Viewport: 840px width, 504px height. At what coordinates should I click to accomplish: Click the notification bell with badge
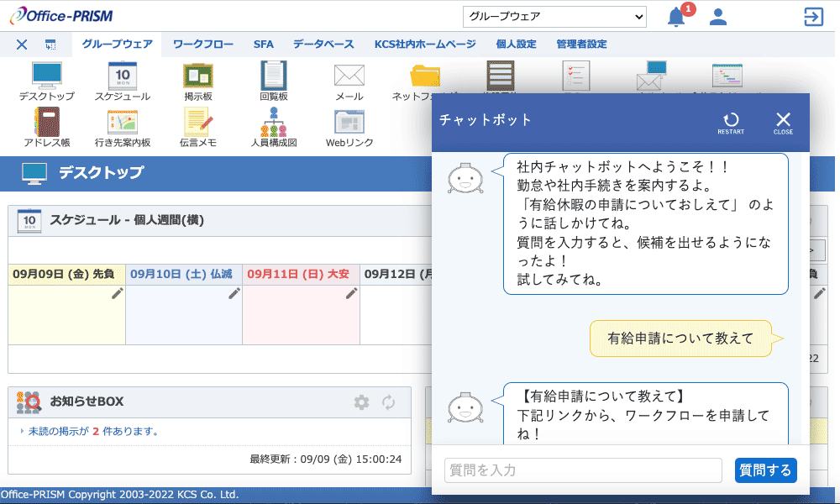point(677,17)
